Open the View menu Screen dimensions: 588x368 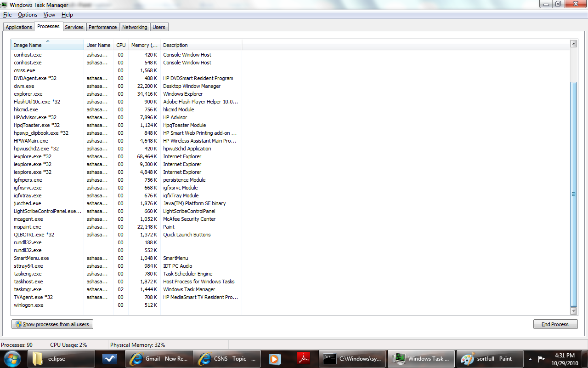(49, 15)
